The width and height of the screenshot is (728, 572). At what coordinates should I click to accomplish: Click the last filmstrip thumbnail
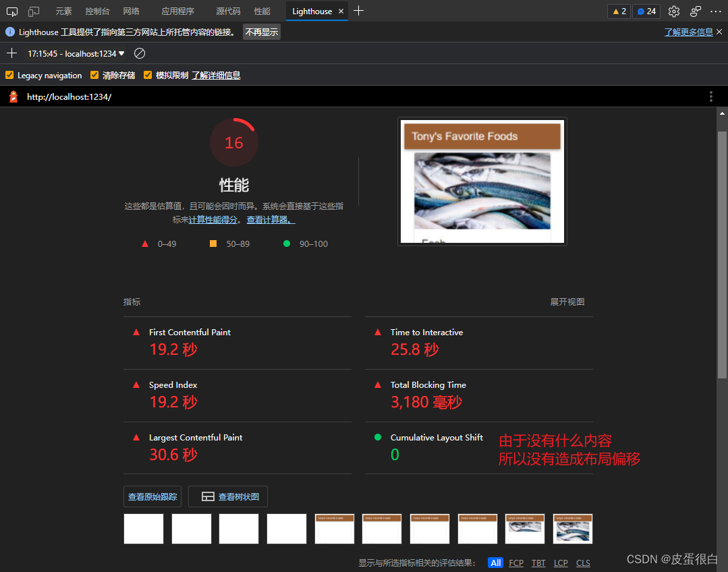click(572, 529)
